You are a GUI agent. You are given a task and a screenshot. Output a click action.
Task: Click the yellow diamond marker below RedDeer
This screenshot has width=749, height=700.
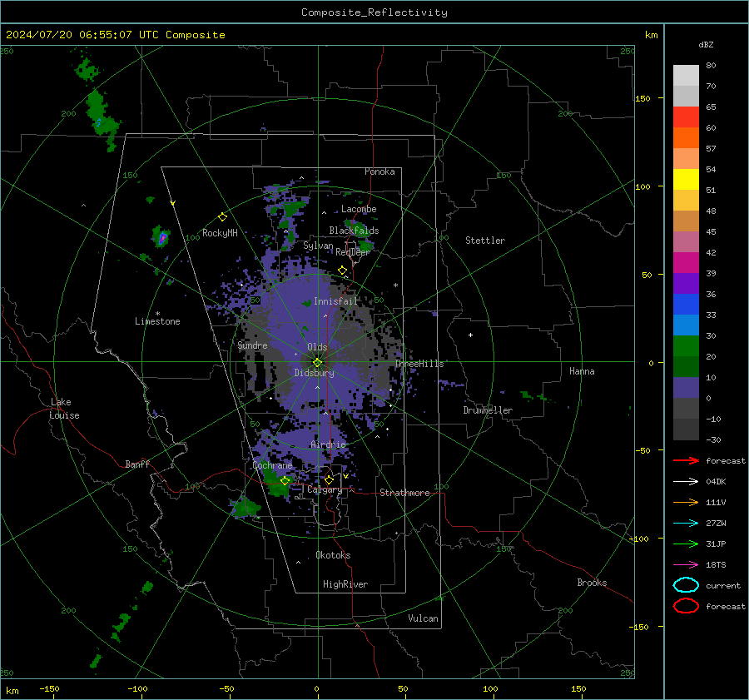pyautogui.click(x=343, y=271)
